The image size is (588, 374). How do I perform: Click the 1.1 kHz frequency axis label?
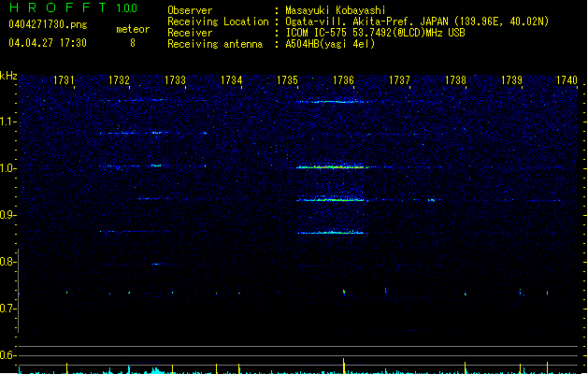pos(7,122)
